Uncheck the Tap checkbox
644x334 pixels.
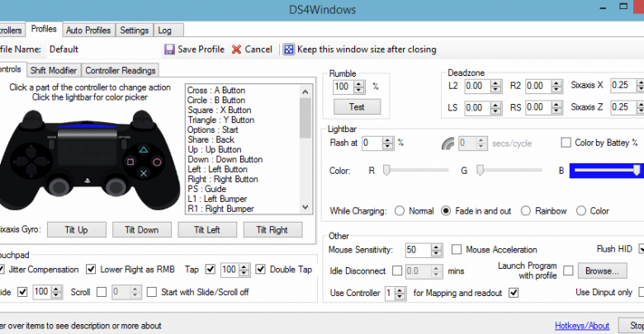(211, 270)
